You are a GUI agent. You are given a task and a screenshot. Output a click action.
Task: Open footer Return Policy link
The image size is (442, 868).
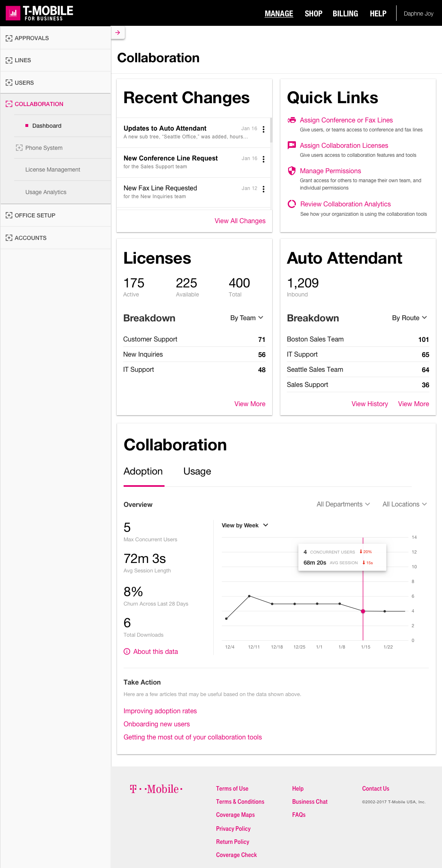(232, 842)
